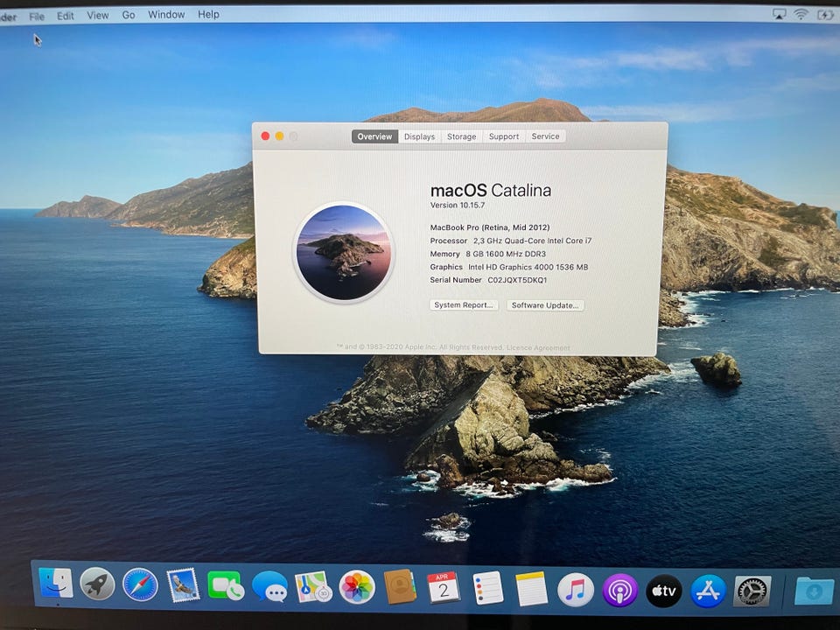840x630 pixels.
Task: Click Intel HD Graphics 4000 1536 MB text
Action: 528,267
